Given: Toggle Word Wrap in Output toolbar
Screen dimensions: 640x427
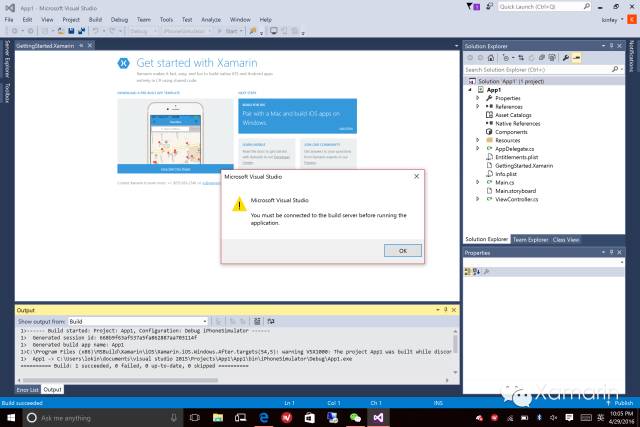Looking at the screenshot, I should point(271,322).
